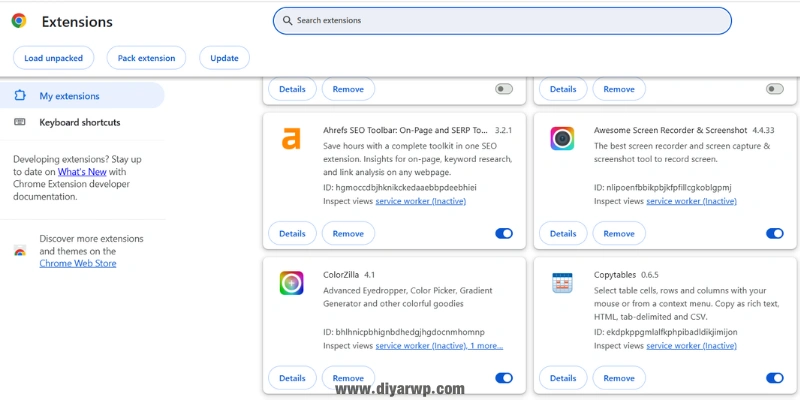
Task: Click the Pack extension button
Action: pos(147,58)
